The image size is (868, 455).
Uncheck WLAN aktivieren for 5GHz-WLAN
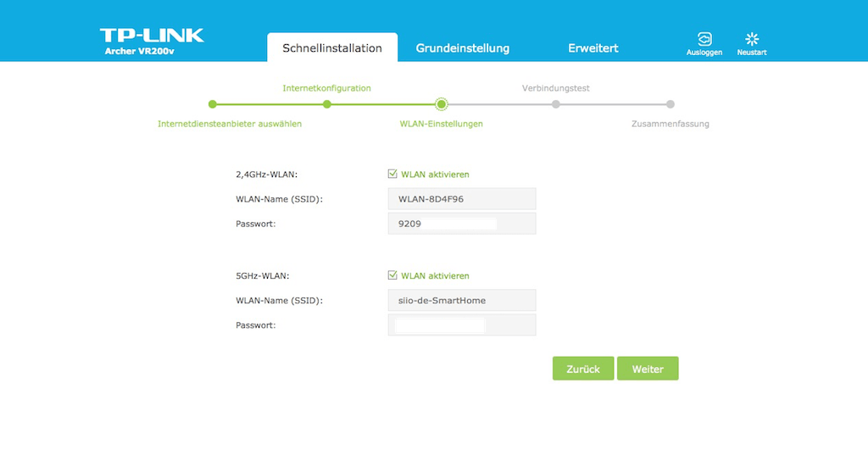(392, 275)
